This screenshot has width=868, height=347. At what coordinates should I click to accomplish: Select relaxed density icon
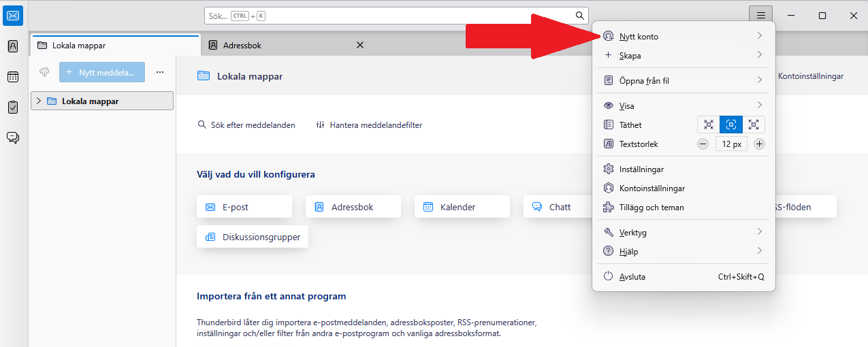click(754, 125)
